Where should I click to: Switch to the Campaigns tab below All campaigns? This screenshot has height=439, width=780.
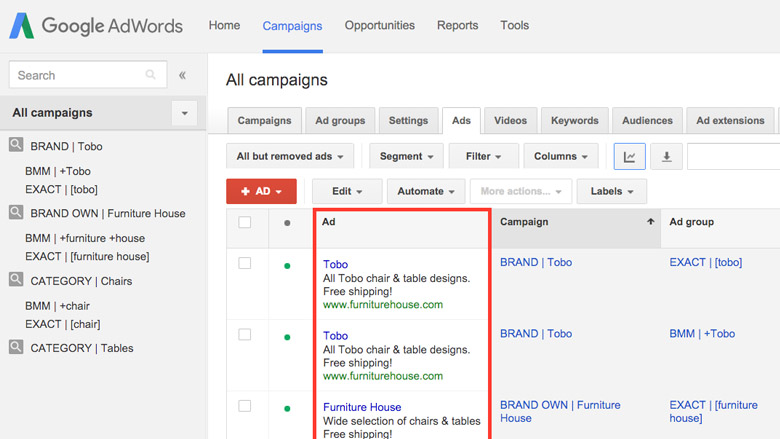pos(264,120)
